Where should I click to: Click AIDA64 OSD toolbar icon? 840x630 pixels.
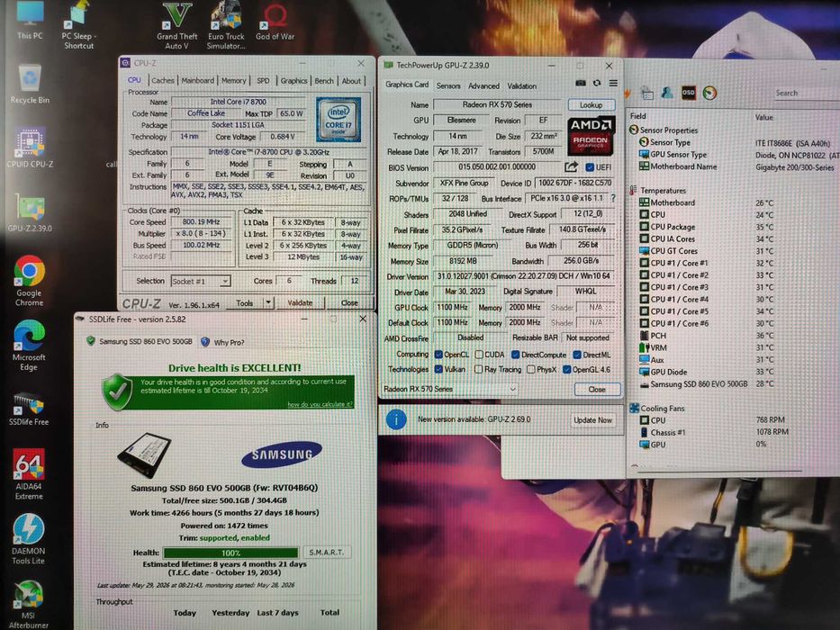point(689,93)
